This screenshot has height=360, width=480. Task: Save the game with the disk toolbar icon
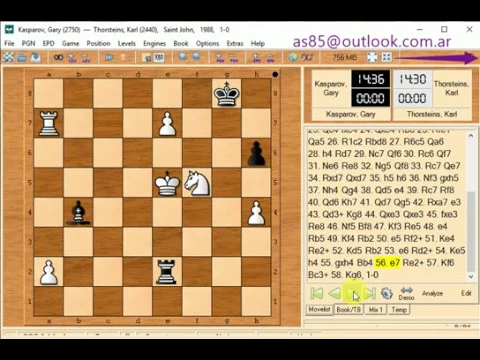click(x=36, y=58)
